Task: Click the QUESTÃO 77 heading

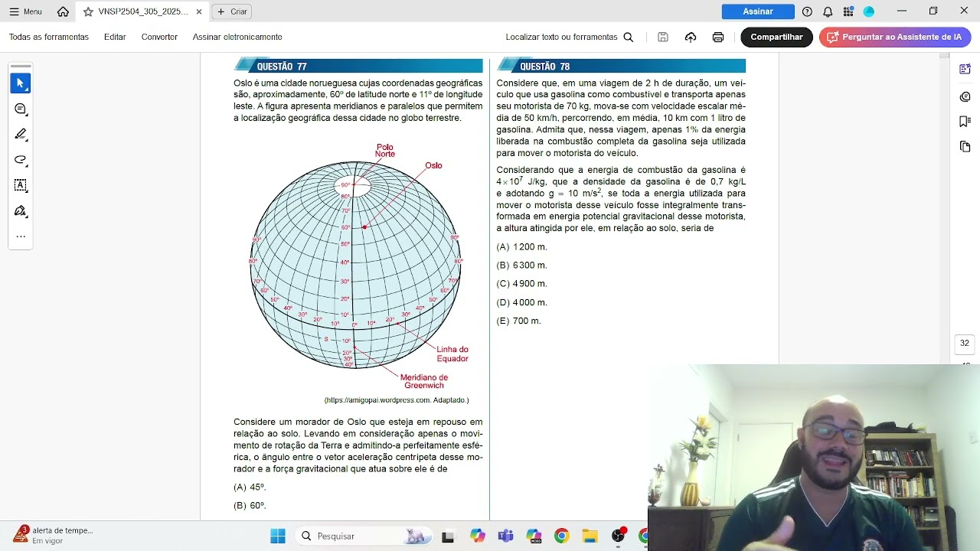Action: pyautogui.click(x=282, y=67)
